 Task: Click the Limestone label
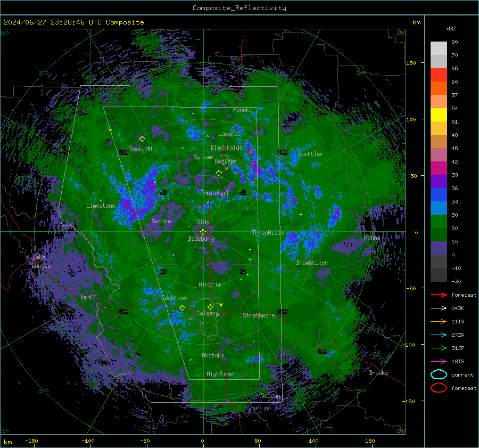(101, 206)
